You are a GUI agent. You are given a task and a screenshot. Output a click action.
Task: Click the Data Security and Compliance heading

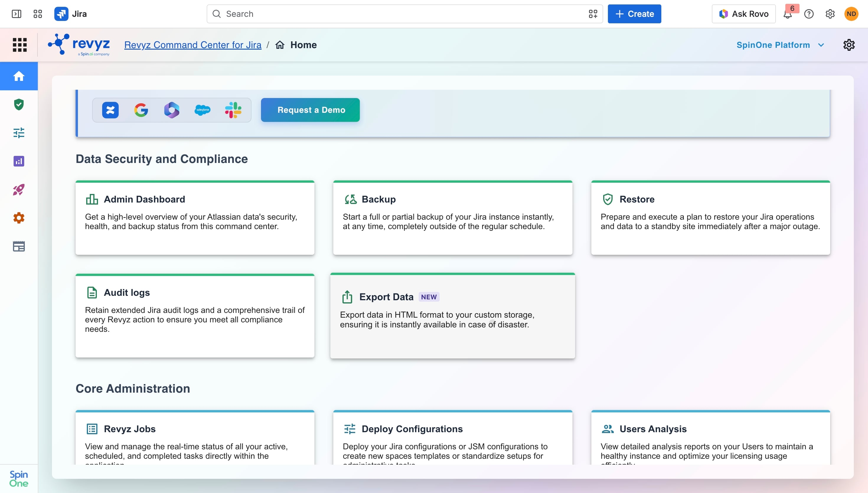(162, 159)
